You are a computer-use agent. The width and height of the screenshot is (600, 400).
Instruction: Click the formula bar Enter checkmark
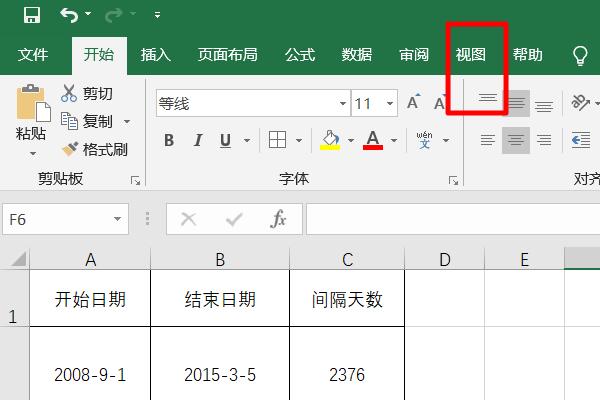(234, 219)
